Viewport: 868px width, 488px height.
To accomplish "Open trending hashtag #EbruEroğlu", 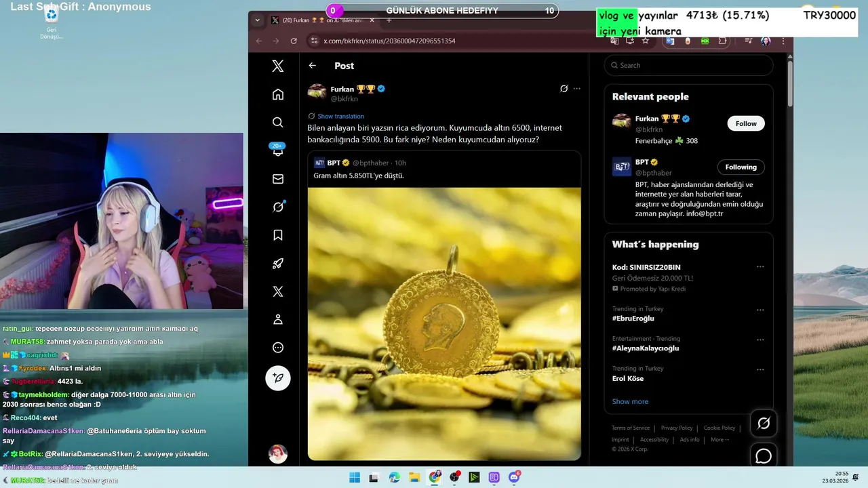I will point(633,319).
